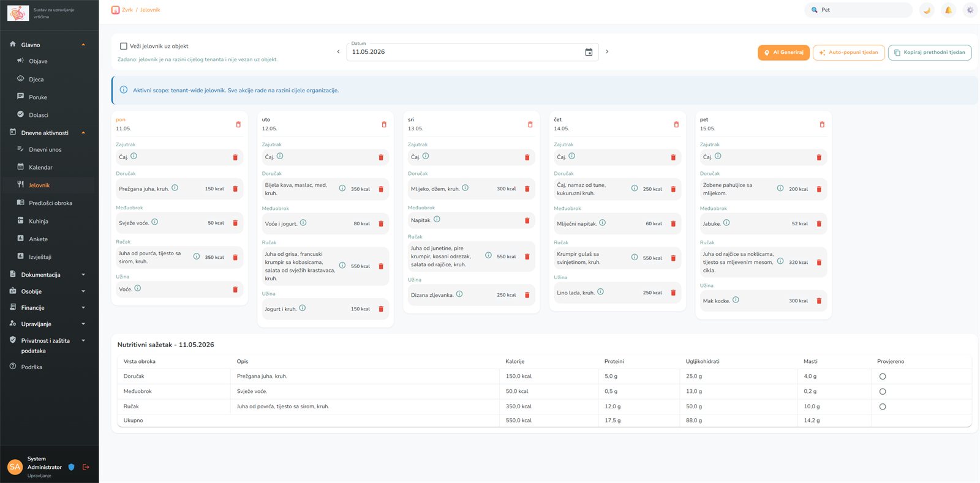Viewport: 980px width, 483px height.
Task: Mark Ručak row as verified
Action: [883, 406]
